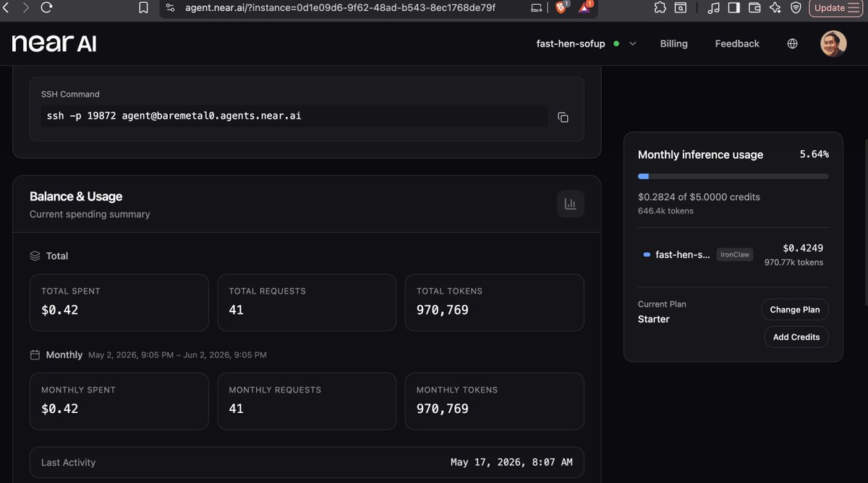Toggle the browser sidebar panel
The width and height of the screenshot is (868, 483).
click(733, 8)
